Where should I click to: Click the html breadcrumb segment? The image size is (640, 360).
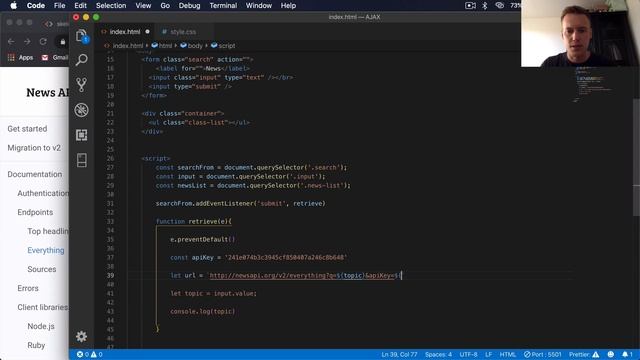coord(162,46)
